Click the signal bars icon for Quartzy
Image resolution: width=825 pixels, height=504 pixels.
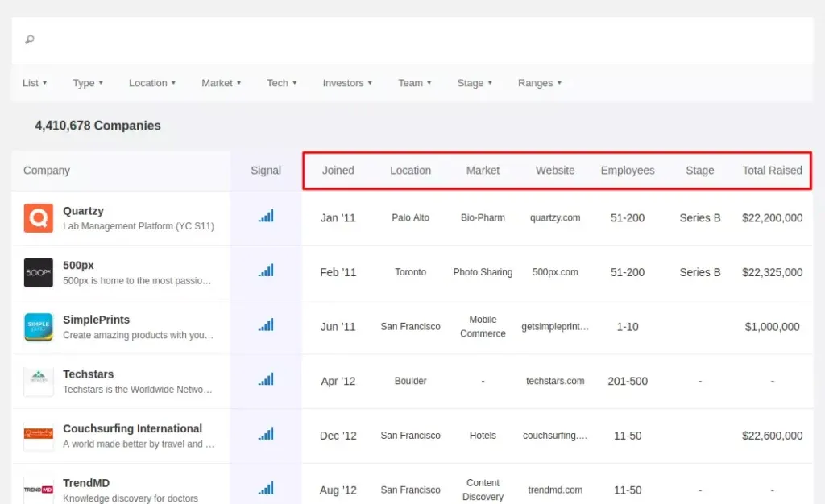(267, 217)
